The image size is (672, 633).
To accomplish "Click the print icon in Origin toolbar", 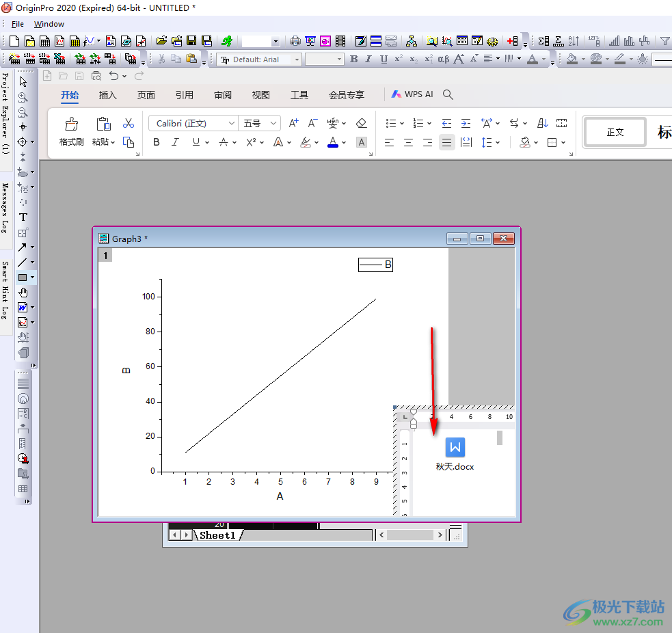I will pyautogui.click(x=295, y=41).
